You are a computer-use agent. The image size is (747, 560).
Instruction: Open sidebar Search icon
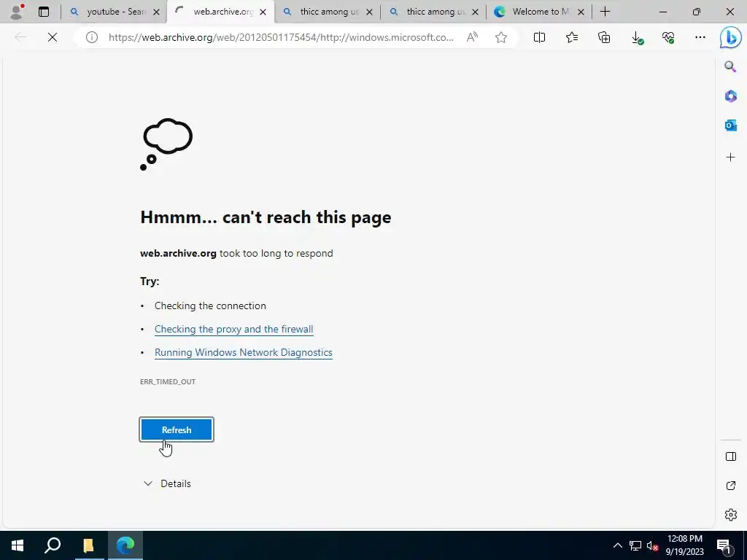tap(730, 66)
